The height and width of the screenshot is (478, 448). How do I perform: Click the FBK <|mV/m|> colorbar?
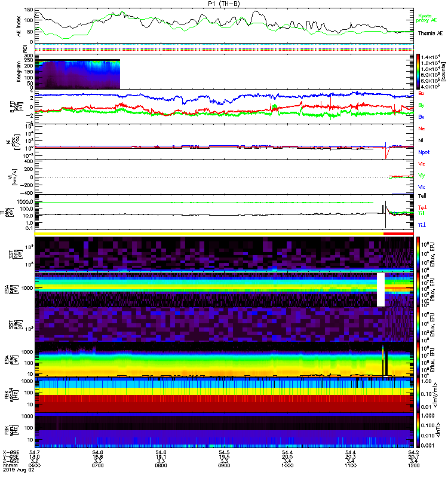(x=418, y=395)
